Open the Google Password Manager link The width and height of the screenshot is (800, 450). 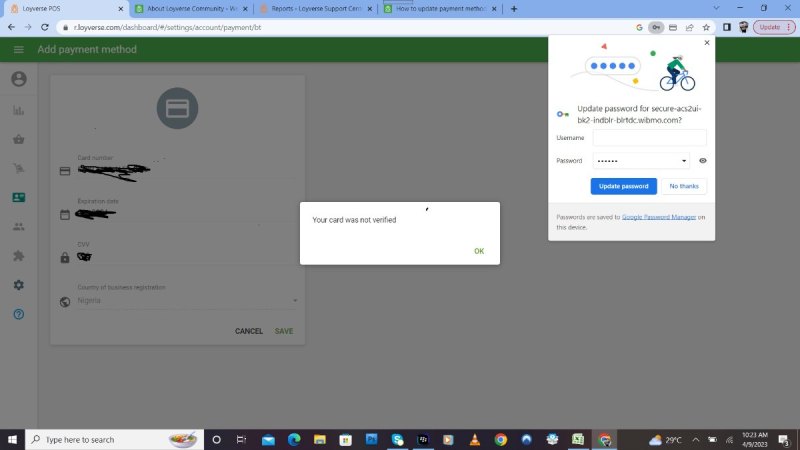(658, 216)
